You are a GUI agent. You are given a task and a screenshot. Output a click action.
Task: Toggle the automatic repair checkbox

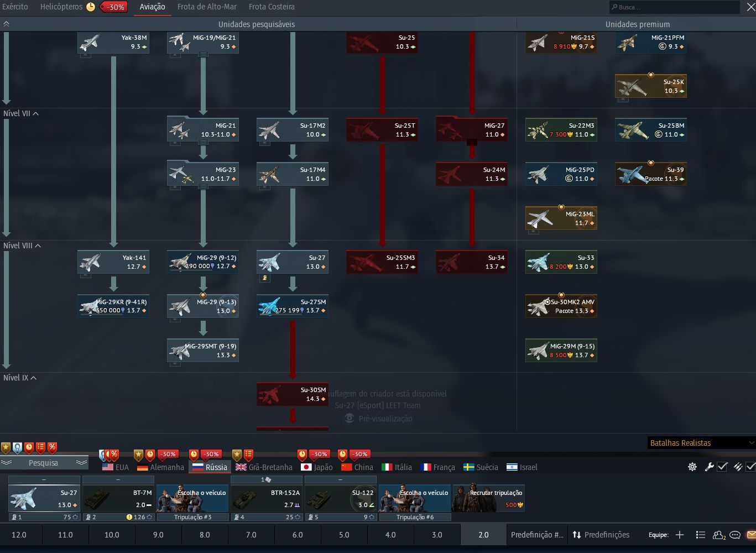[722, 467]
